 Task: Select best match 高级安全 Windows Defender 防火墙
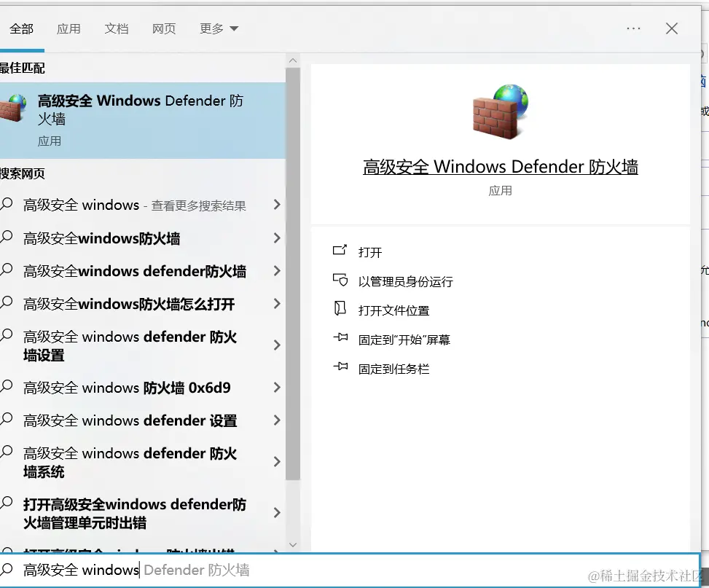tap(142, 120)
